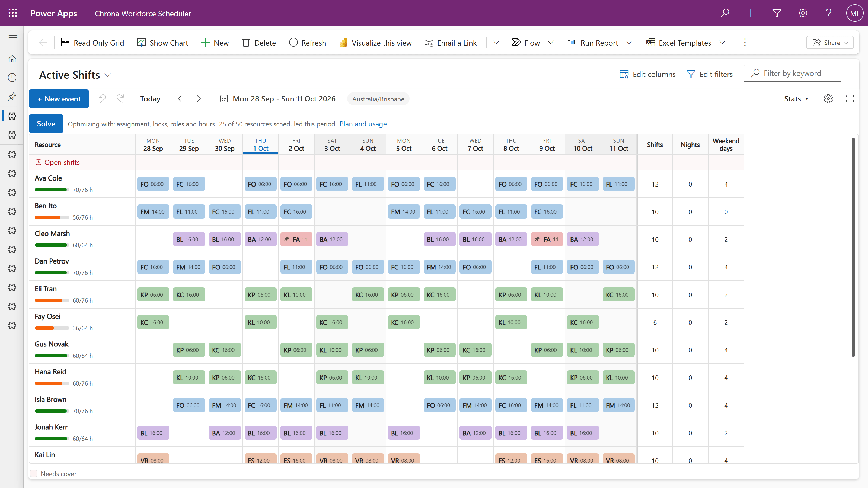Expand the Flow menu chevron
The image size is (868, 488).
551,43
